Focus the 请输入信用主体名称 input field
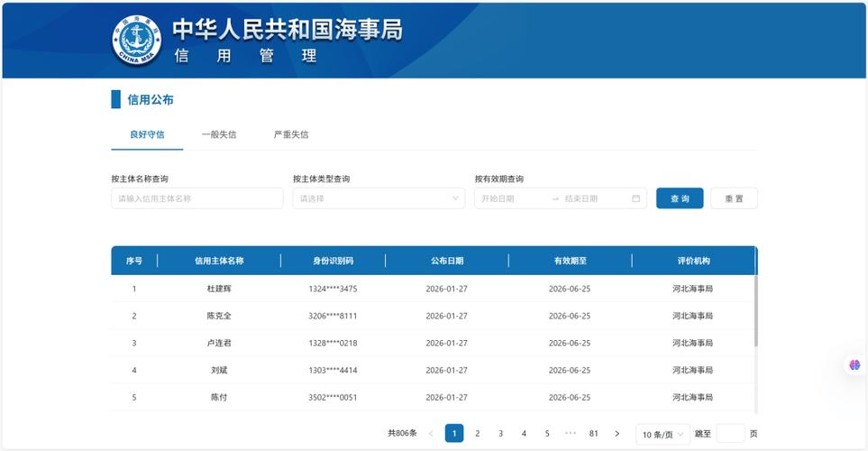The height and width of the screenshot is (451, 868). click(197, 198)
